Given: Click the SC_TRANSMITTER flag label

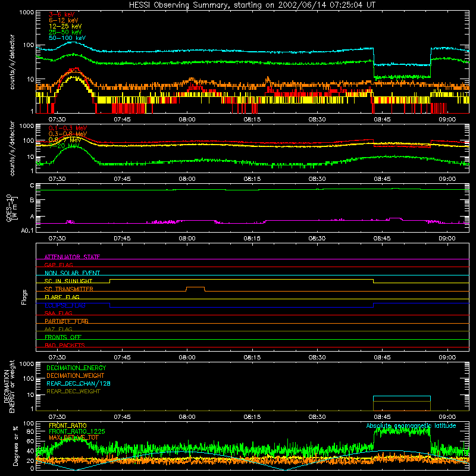Looking at the screenshot, I should point(69,289).
